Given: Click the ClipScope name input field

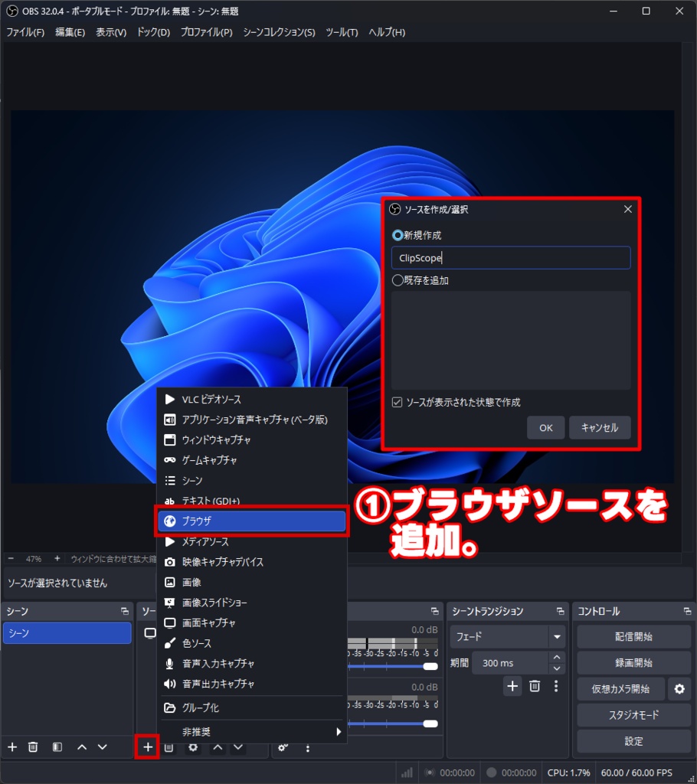Looking at the screenshot, I should pyautogui.click(x=511, y=258).
